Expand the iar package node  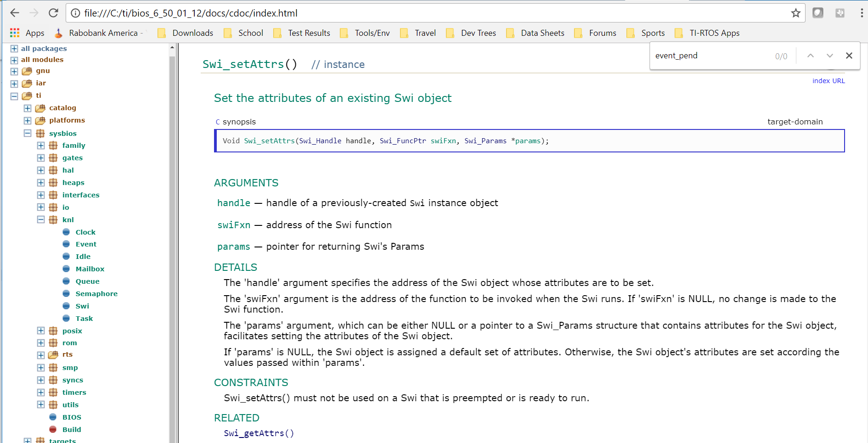tap(14, 84)
